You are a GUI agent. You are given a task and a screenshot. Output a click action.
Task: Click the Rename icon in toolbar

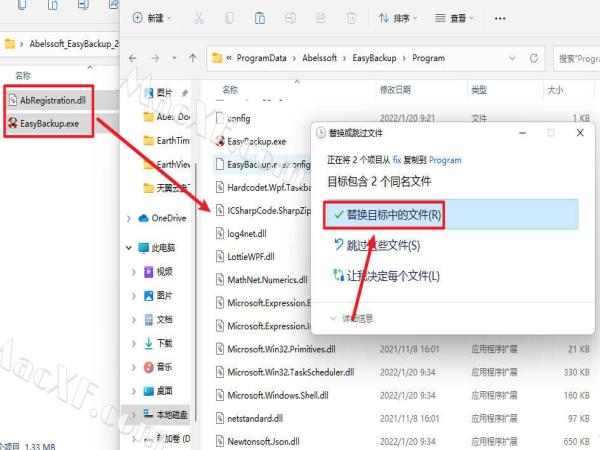tap(290, 18)
